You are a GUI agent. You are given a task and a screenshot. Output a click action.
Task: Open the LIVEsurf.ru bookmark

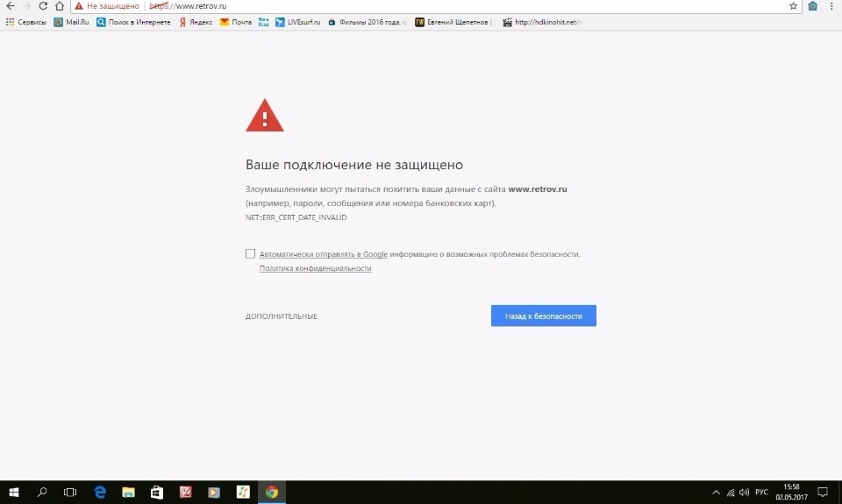point(297,22)
